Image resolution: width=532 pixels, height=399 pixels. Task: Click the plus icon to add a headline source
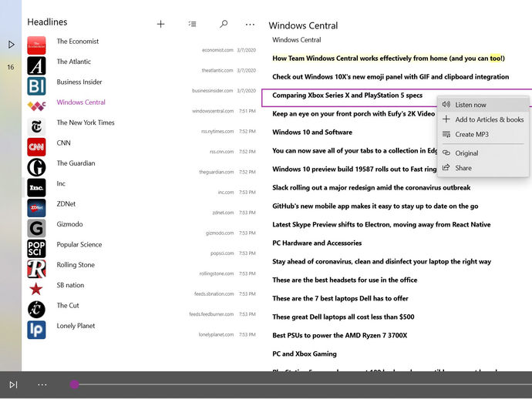(x=161, y=24)
